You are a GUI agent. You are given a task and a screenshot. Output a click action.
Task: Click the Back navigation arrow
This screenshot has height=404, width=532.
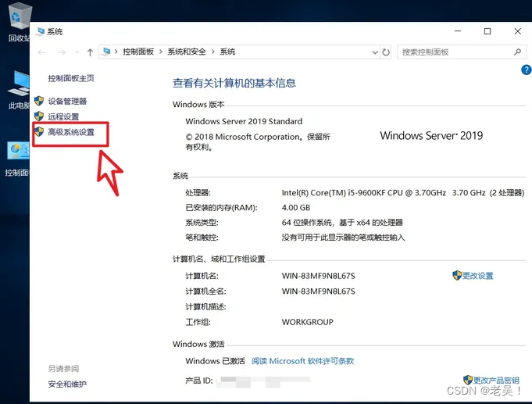tap(41, 52)
